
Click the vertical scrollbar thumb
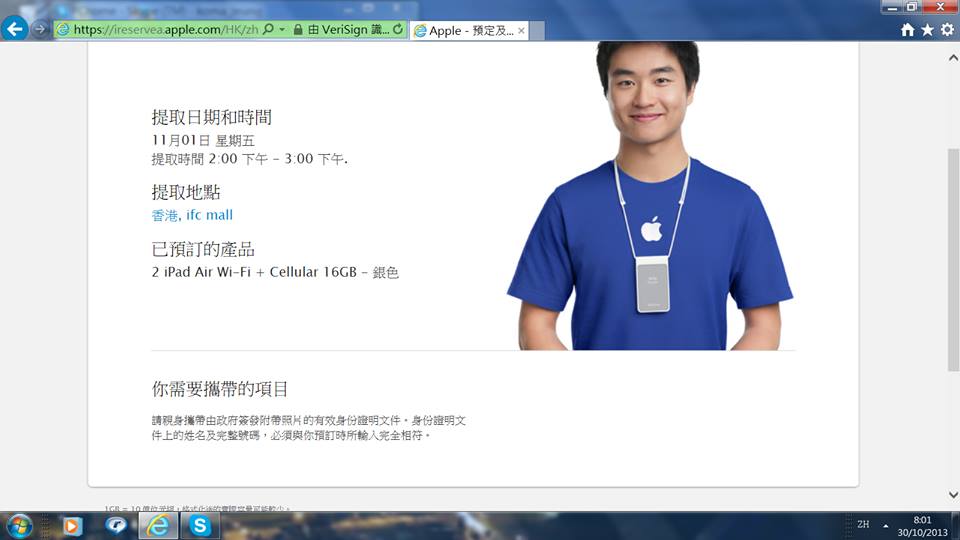(953, 259)
